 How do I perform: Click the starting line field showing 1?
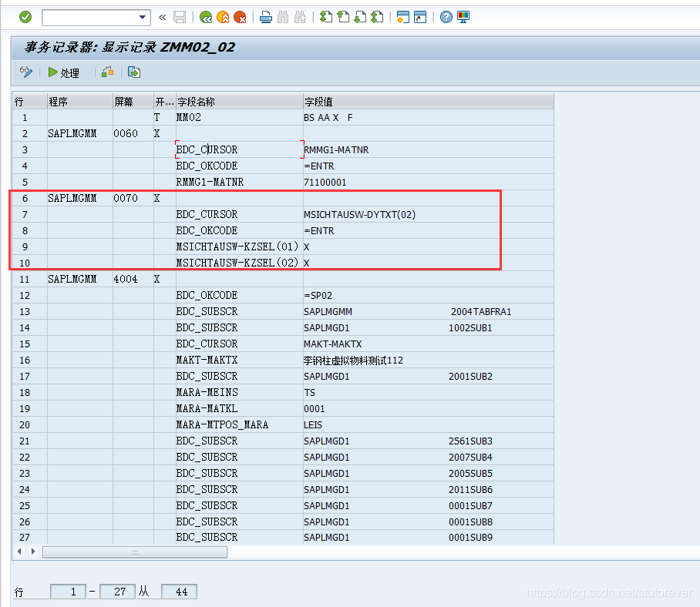click(68, 592)
